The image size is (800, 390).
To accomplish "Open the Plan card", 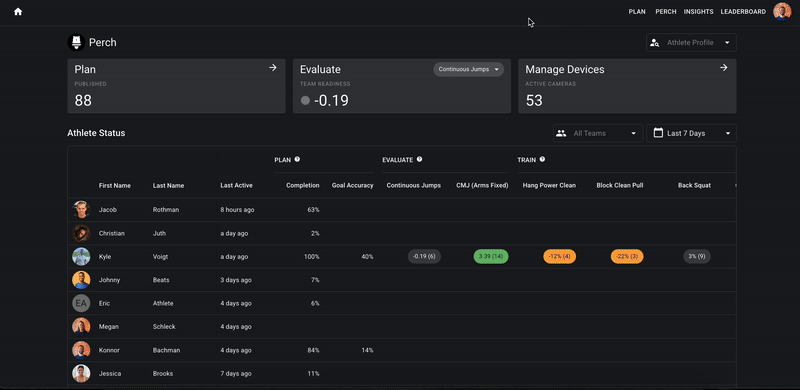I will [x=177, y=86].
